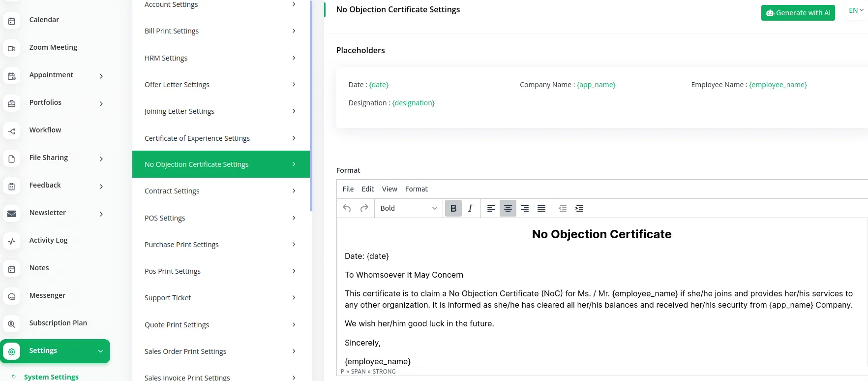Align text left in editor
This screenshot has width=868, height=381.
point(491,208)
